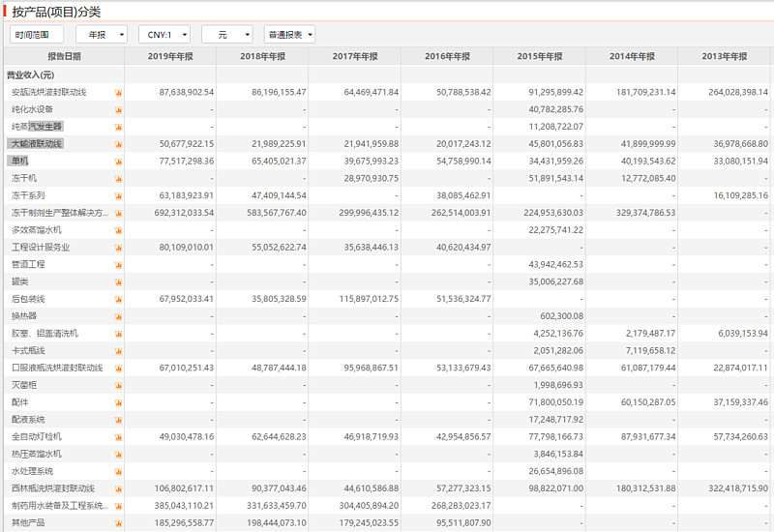The width and height of the screenshot is (774, 532).
Task: Select the 2015年年报 column header
Action: [x=539, y=56]
